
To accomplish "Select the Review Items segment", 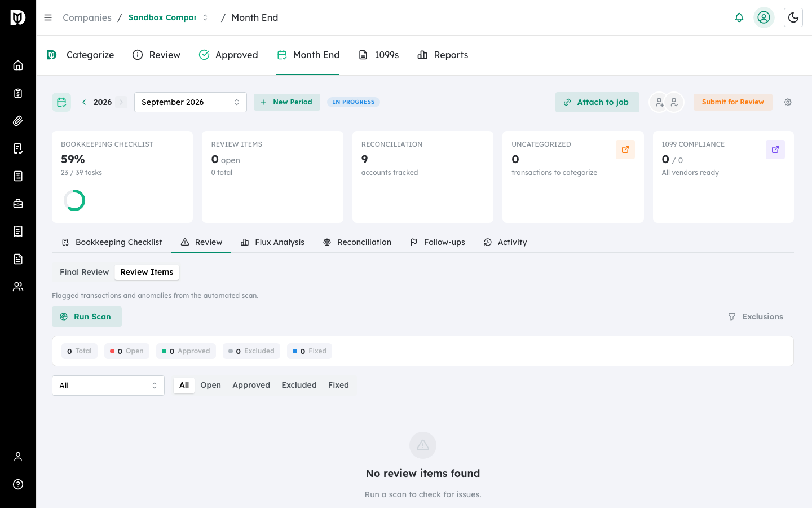I will coord(147,272).
